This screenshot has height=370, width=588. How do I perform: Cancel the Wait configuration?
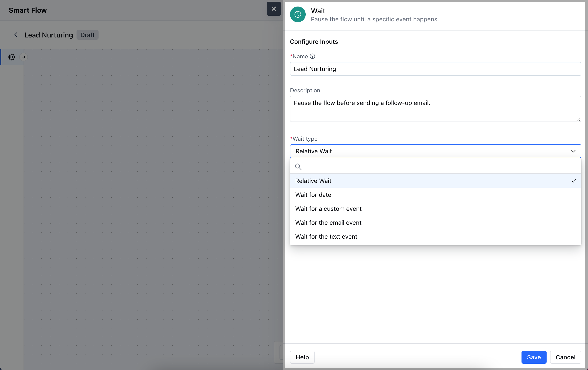click(x=565, y=357)
